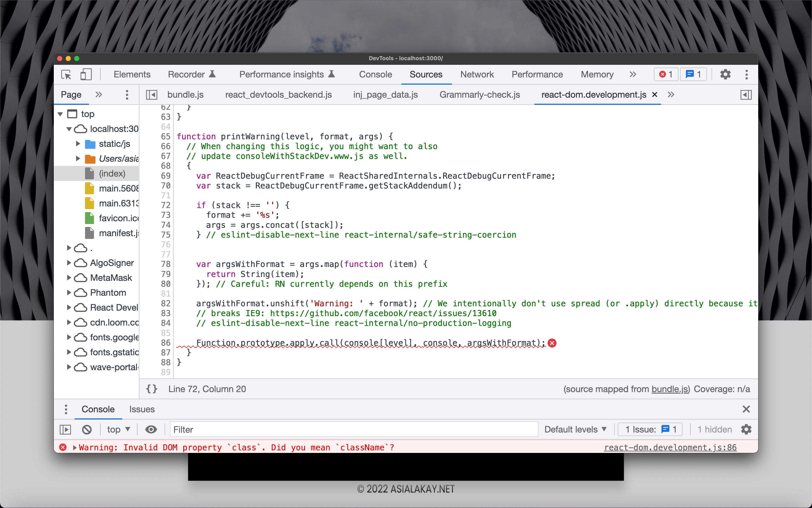Hide the navigator sidebar pane
The image size is (812, 508).
[x=152, y=95]
